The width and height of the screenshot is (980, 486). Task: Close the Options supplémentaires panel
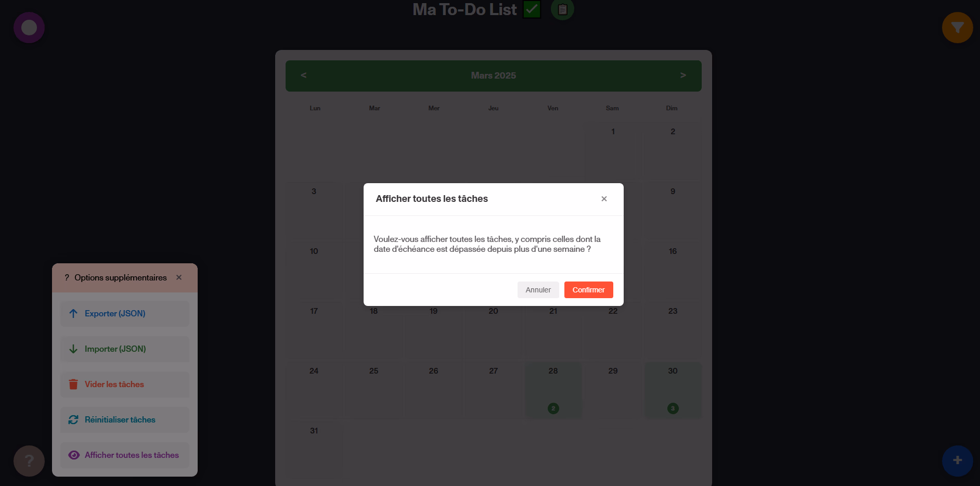click(x=179, y=277)
